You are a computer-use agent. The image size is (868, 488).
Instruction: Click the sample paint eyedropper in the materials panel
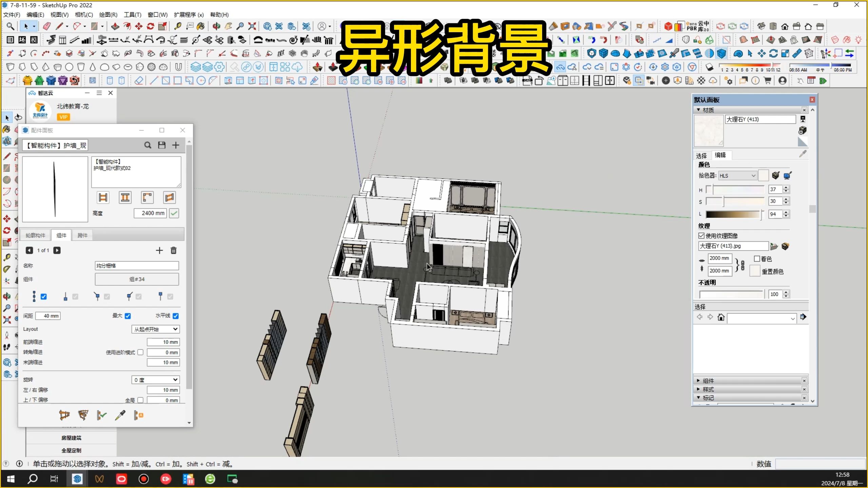pyautogui.click(x=803, y=154)
